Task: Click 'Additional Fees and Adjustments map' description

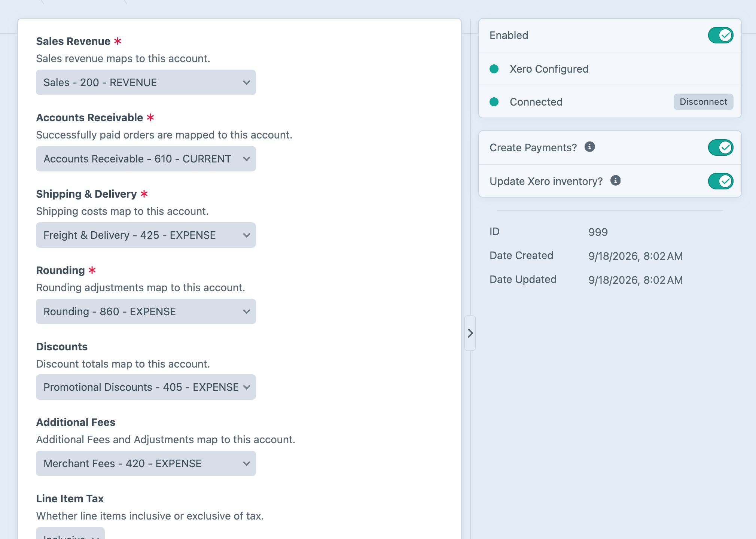Action: point(166,439)
